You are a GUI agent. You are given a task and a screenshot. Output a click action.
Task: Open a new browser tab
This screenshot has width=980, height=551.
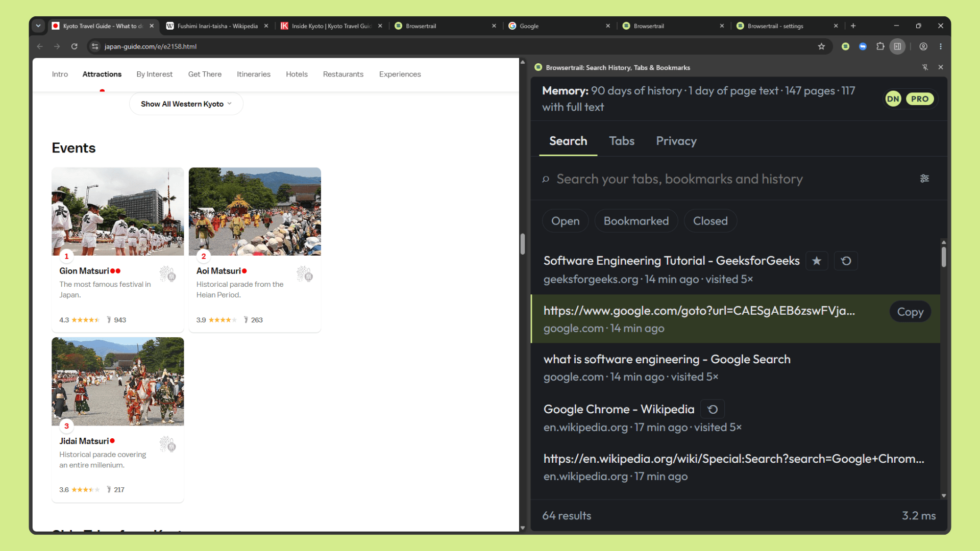(x=853, y=26)
